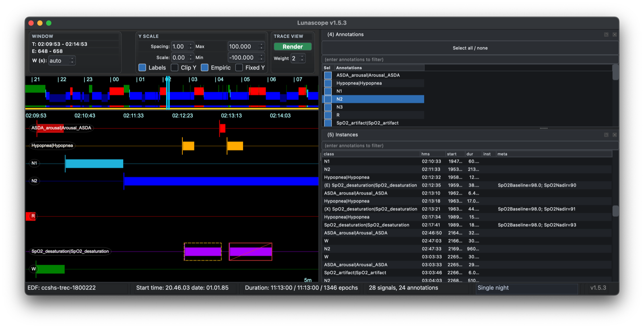The height and width of the screenshot is (328, 644).
Task: Close the Annotations panel
Action: (615, 35)
